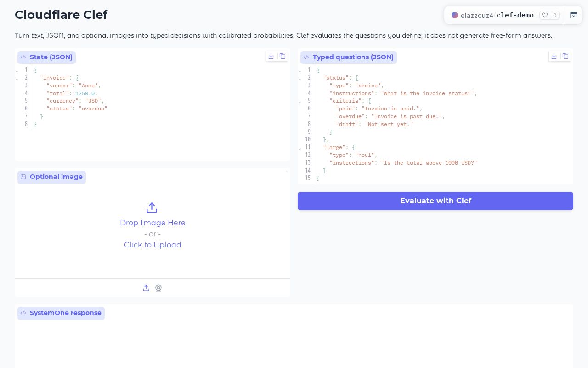Collapse the top-level "status" block in Typed questions

point(300,79)
